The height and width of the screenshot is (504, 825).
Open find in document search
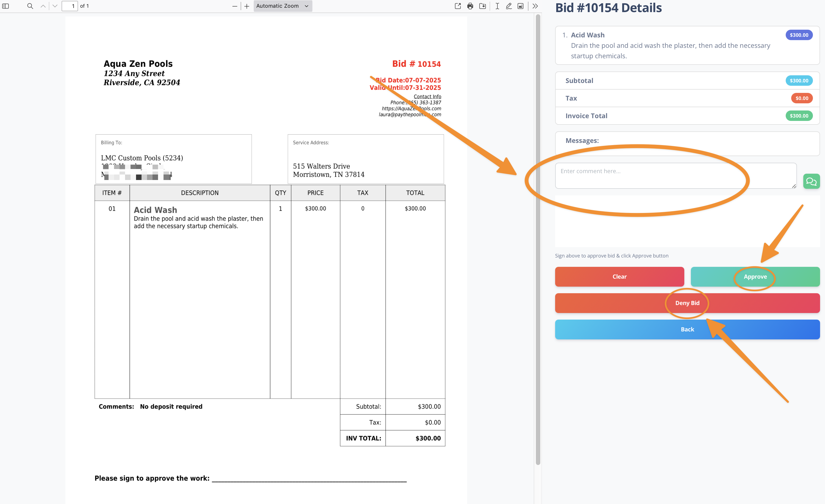pos(30,6)
